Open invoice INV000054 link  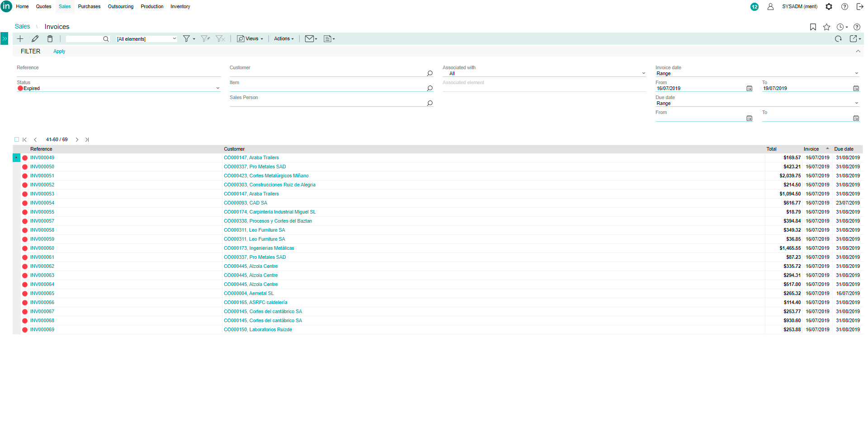click(x=42, y=203)
